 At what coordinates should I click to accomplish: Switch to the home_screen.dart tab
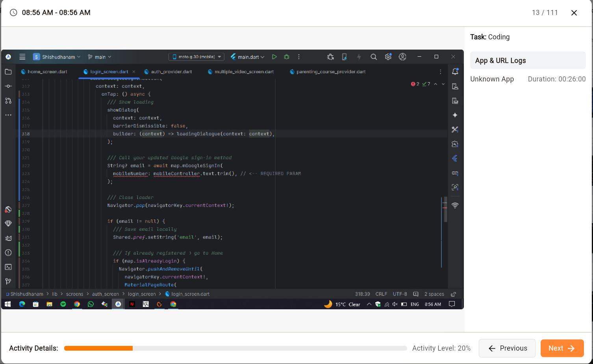47,72
